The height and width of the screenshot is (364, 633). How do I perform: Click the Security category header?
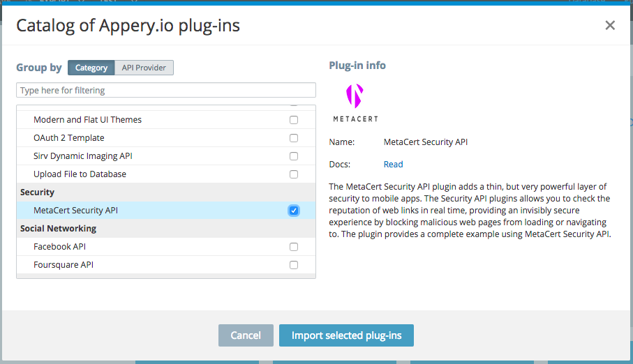click(x=37, y=192)
